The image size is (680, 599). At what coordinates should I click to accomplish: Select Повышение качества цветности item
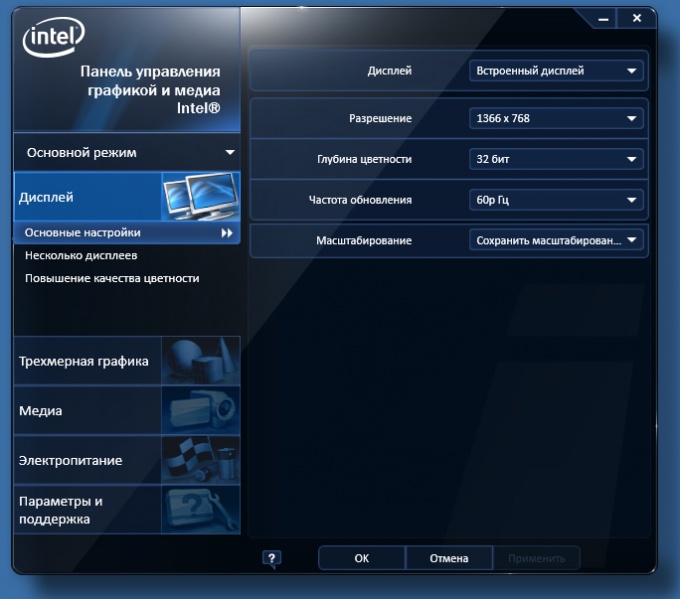coord(112,278)
